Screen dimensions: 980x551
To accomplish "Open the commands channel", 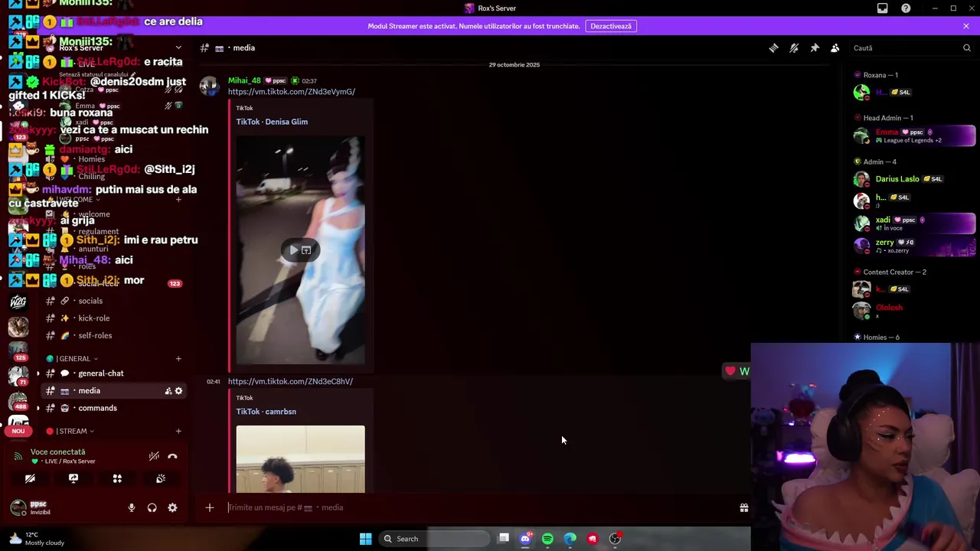I will coord(97,408).
